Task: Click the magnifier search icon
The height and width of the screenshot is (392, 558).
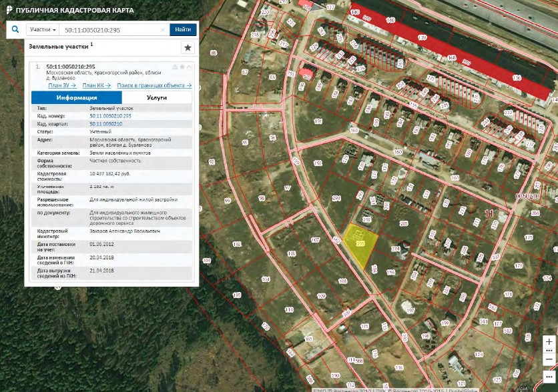Action: [x=15, y=29]
